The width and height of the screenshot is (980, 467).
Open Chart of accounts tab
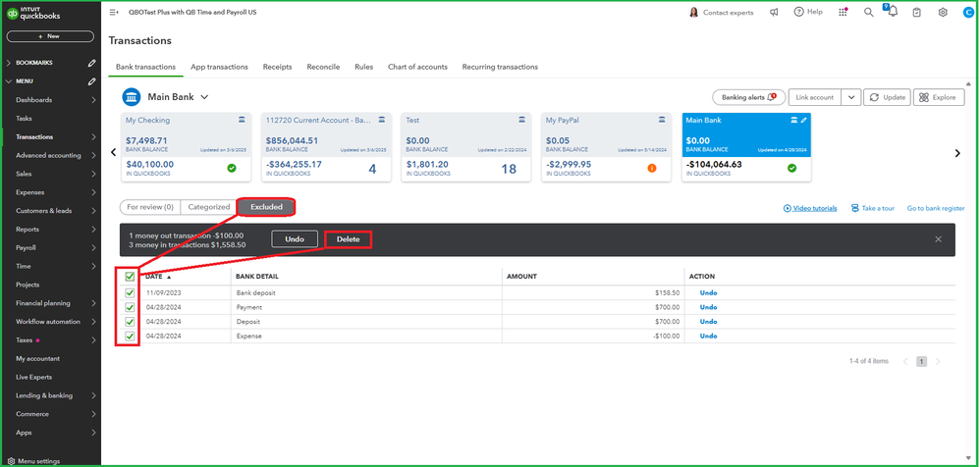click(x=417, y=67)
